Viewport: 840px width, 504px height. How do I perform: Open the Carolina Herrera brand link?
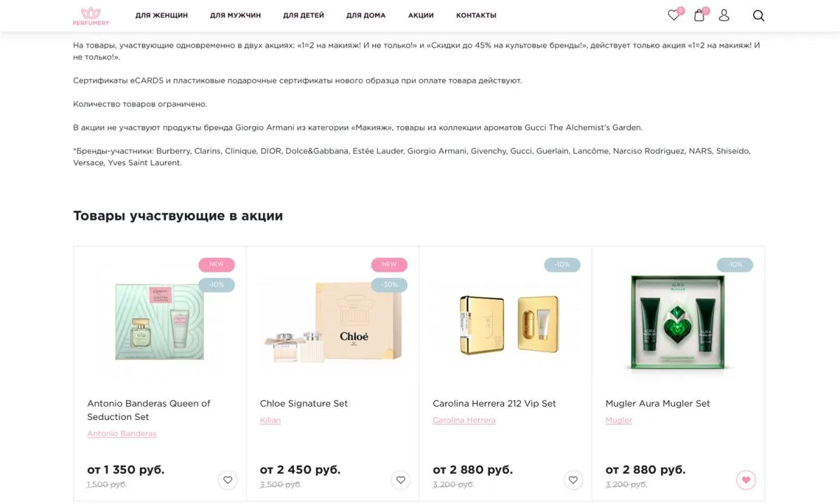[x=465, y=420]
